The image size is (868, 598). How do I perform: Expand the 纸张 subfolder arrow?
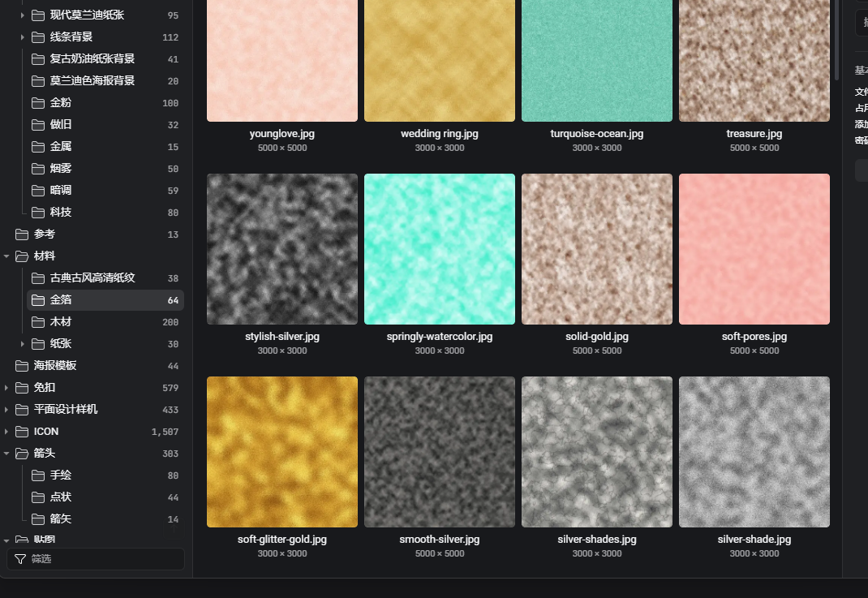pyautogui.click(x=22, y=344)
